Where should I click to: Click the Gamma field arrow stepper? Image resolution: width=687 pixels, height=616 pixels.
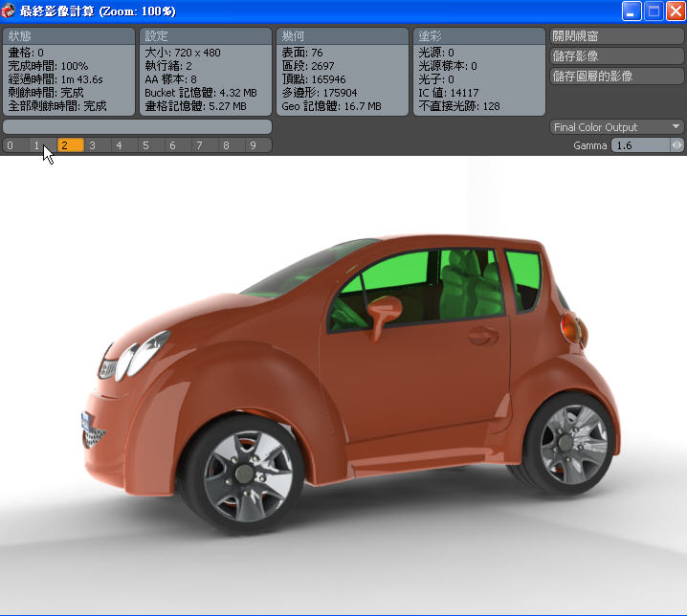pos(676,145)
